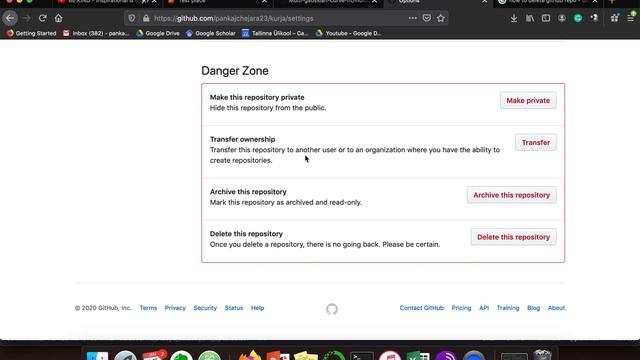
Task: Open the page actions three-dot menu
Action: point(413,18)
